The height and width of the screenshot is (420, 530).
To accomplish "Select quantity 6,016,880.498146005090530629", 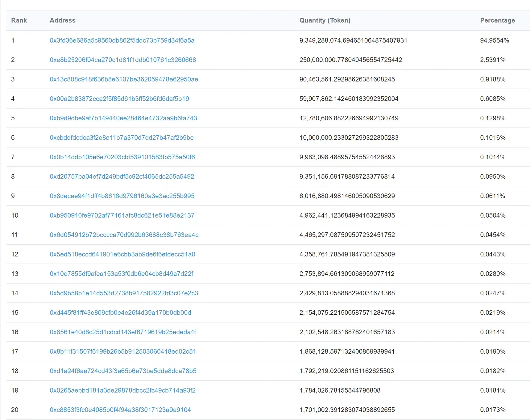I will 347,196.
